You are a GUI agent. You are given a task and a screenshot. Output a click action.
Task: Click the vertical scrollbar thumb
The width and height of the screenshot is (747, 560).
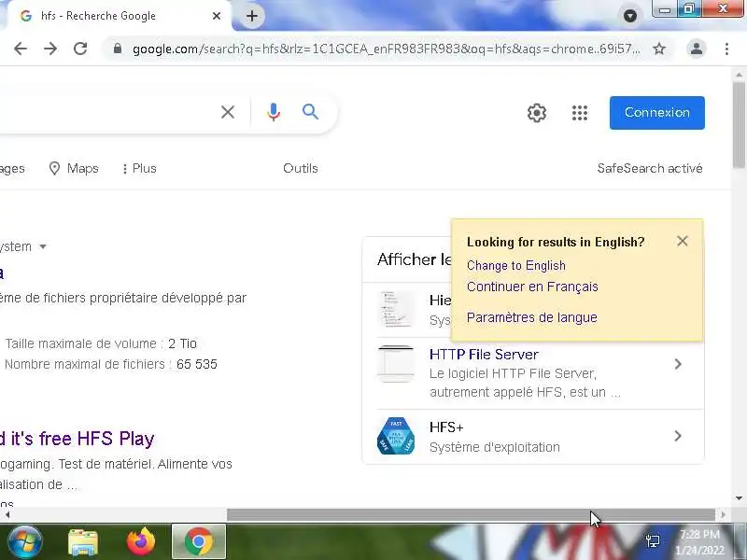pos(739,125)
